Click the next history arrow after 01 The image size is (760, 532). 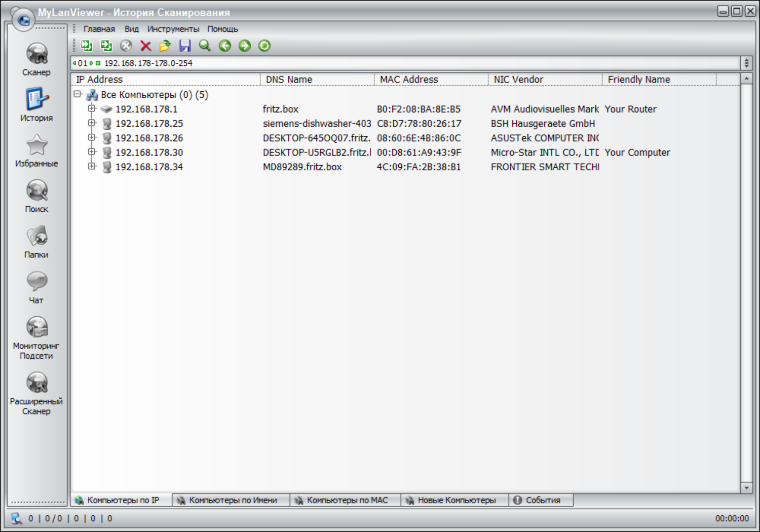coord(91,63)
